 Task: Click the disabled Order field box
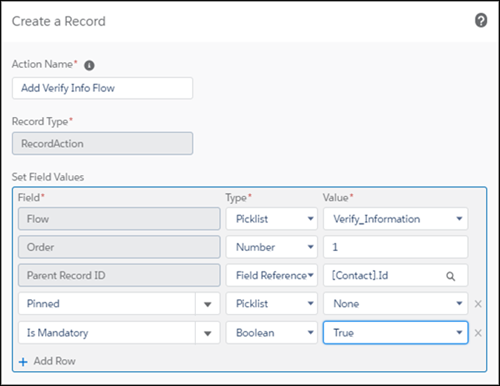pos(119,247)
